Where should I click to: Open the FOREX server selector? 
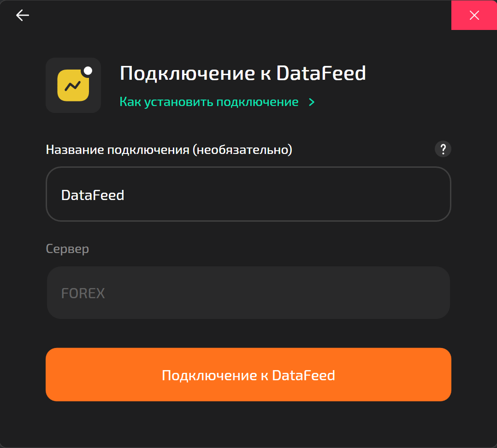[248, 293]
